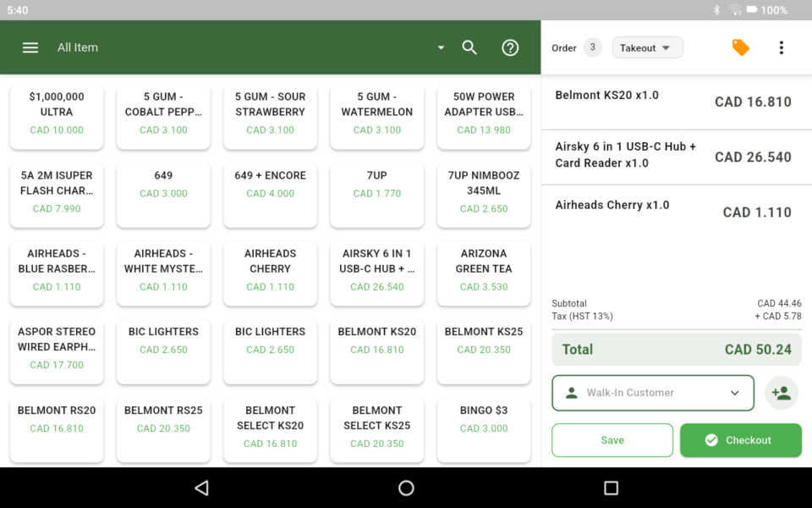
Task: Add BELMONT KS25 item
Action: (484, 352)
